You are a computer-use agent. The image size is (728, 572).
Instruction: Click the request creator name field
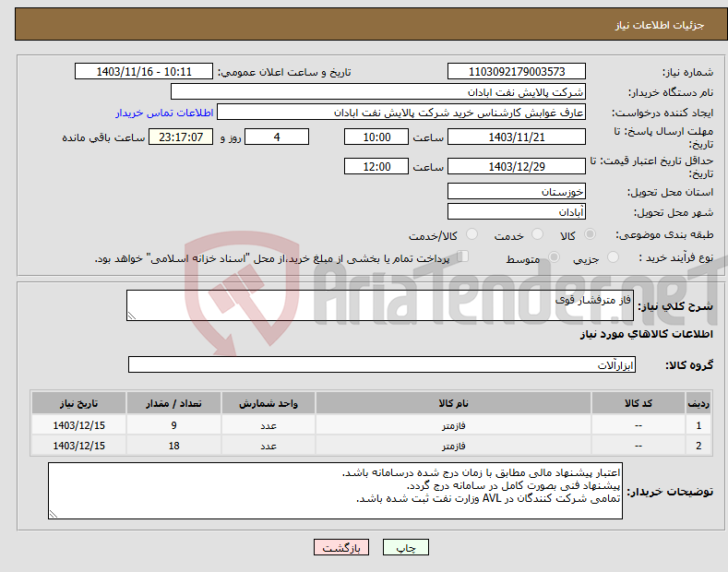(x=401, y=113)
